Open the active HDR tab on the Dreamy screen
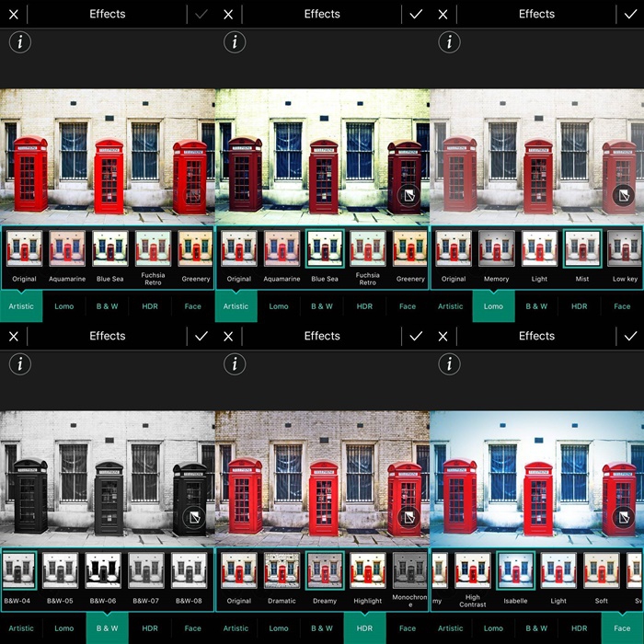The image size is (644, 644). point(364,628)
